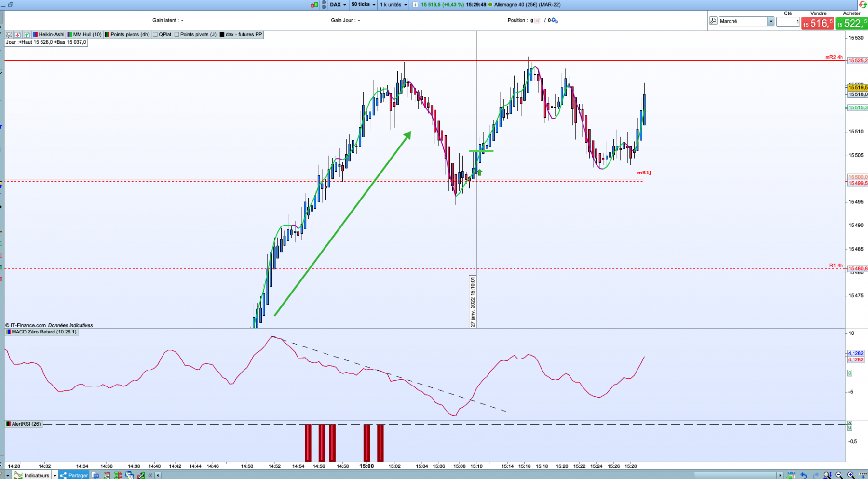Image resolution: width=868 pixels, height=479 pixels.
Task: Click the restore window icon top left
Action: click(10, 4)
